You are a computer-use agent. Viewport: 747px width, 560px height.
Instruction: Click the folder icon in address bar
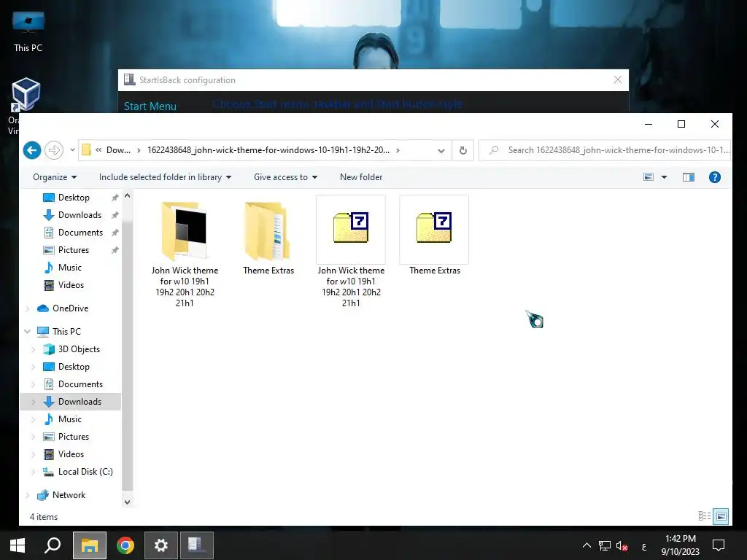click(x=86, y=150)
